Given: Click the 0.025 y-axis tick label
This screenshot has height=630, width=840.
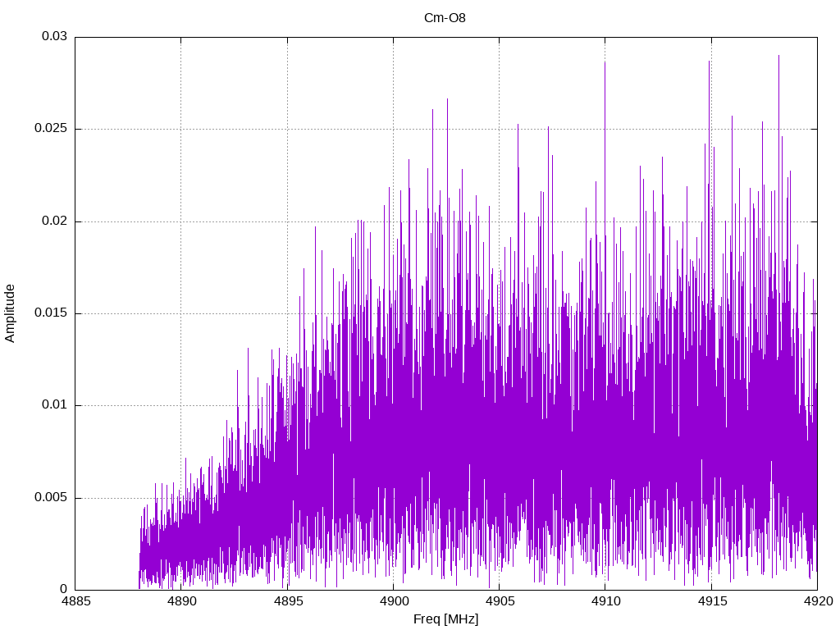Looking at the screenshot, I should tap(51, 129).
